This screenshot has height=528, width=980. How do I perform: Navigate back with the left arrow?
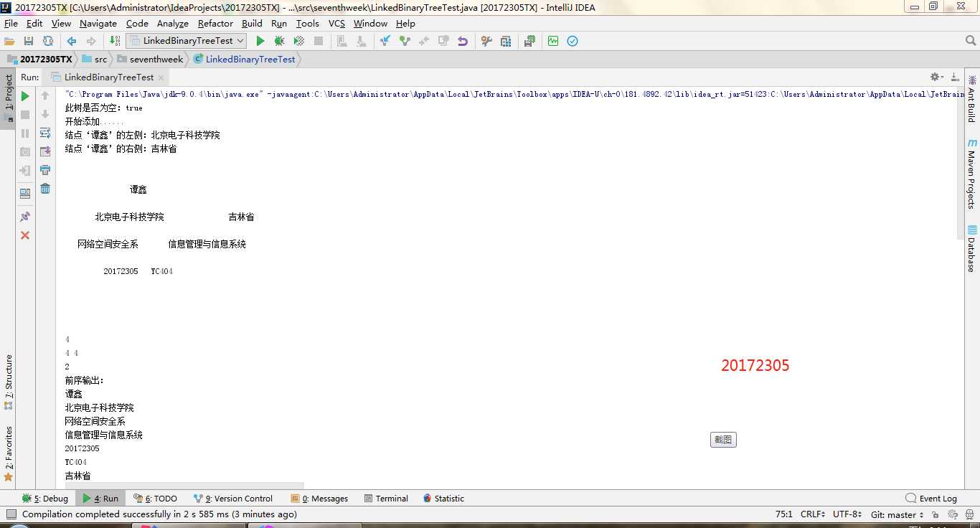point(72,42)
